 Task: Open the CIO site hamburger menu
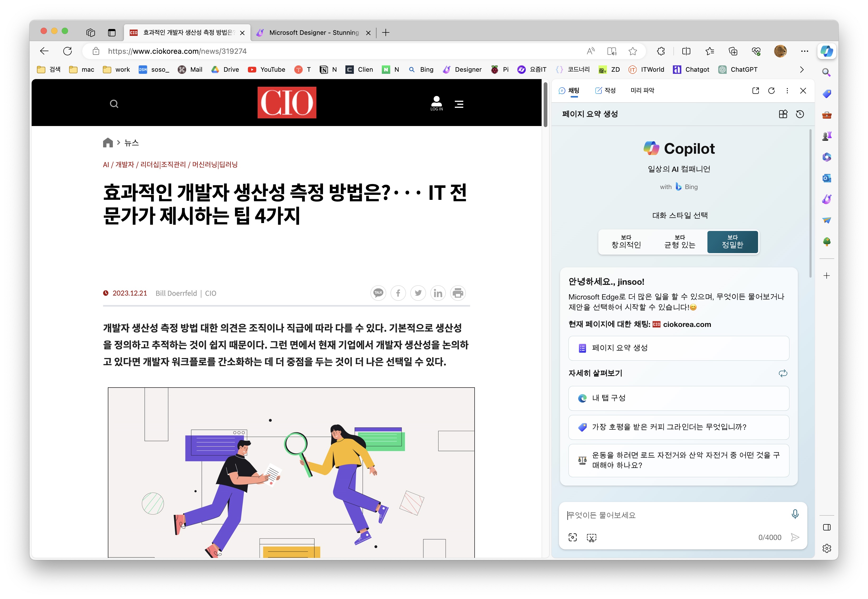tap(459, 104)
